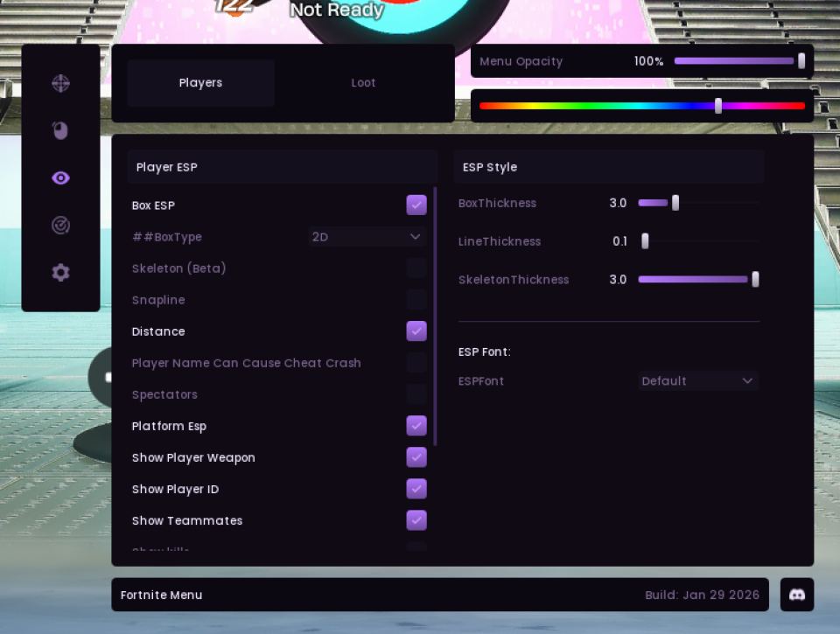Select the eye visuals icon in the sidebar

(60, 178)
